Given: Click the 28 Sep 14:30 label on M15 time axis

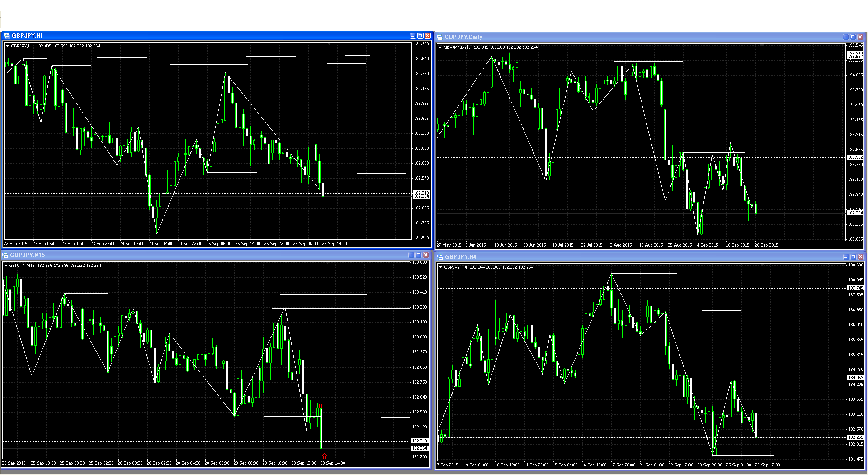Looking at the screenshot, I should (333, 463).
